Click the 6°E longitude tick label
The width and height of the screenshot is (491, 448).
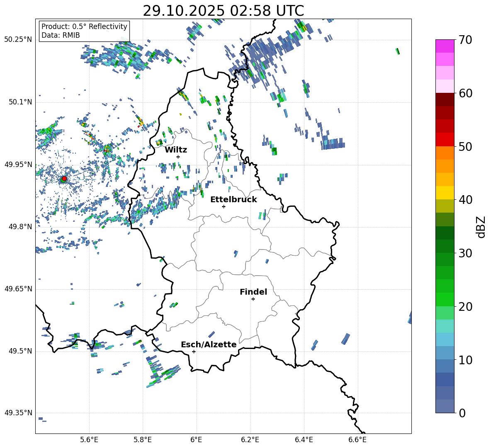tap(196, 439)
